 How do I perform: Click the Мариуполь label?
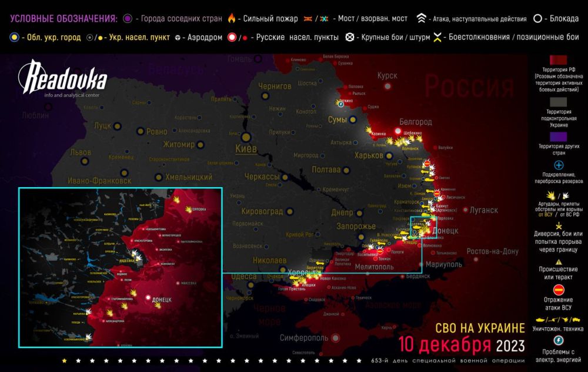pyautogui.click(x=443, y=264)
